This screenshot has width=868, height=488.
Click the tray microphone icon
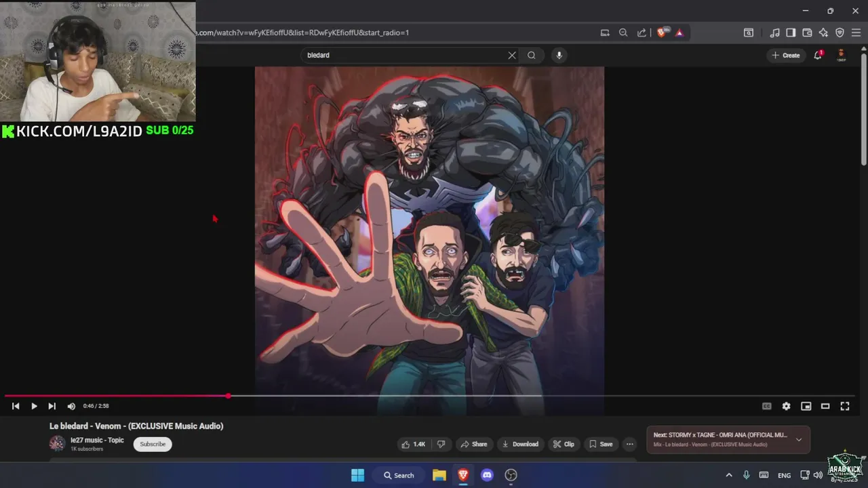(747, 475)
